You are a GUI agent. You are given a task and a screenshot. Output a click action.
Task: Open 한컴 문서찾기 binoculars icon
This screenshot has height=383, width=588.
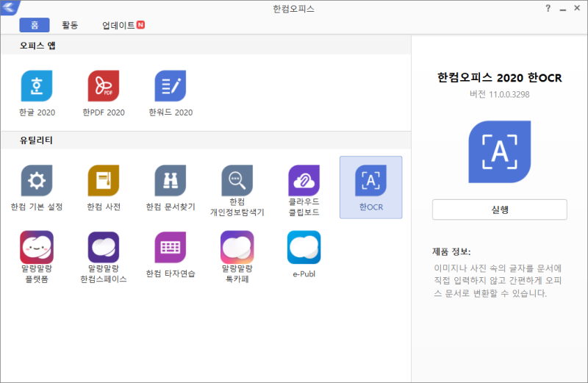[x=171, y=180]
